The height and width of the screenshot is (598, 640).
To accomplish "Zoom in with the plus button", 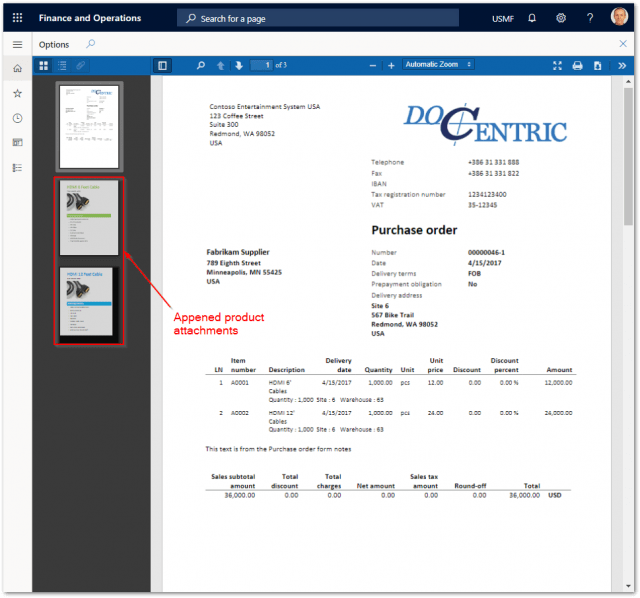I will (x=391, y=65).
